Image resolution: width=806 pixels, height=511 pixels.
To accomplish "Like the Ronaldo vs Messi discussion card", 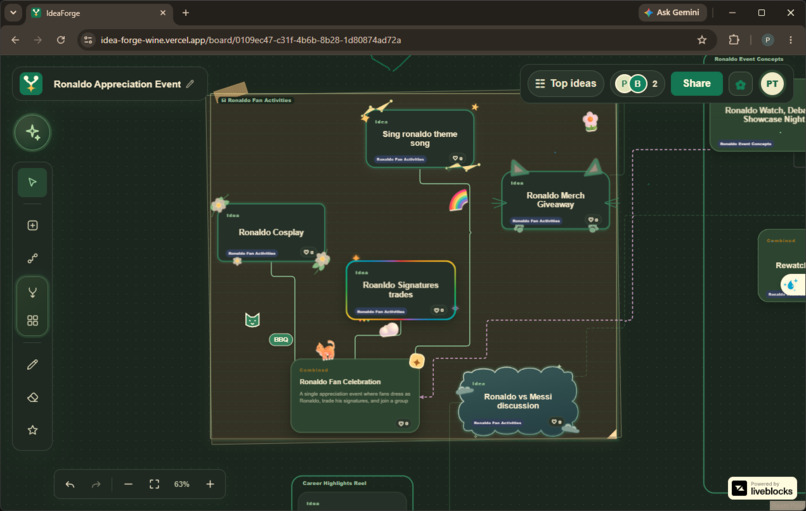I will (x=556, y=422).
